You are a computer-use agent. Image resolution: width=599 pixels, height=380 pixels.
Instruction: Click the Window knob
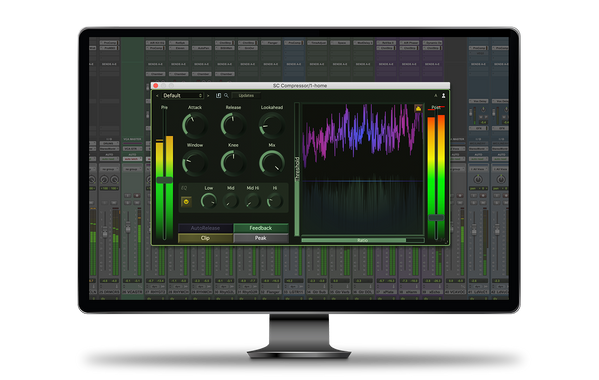pos(194,163)
